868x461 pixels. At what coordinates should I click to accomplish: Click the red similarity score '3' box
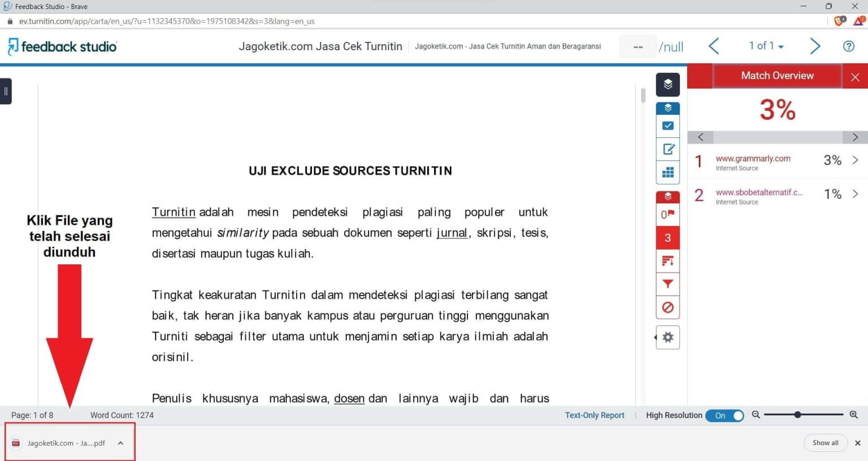pyautogui.click(x=667, y=237)
